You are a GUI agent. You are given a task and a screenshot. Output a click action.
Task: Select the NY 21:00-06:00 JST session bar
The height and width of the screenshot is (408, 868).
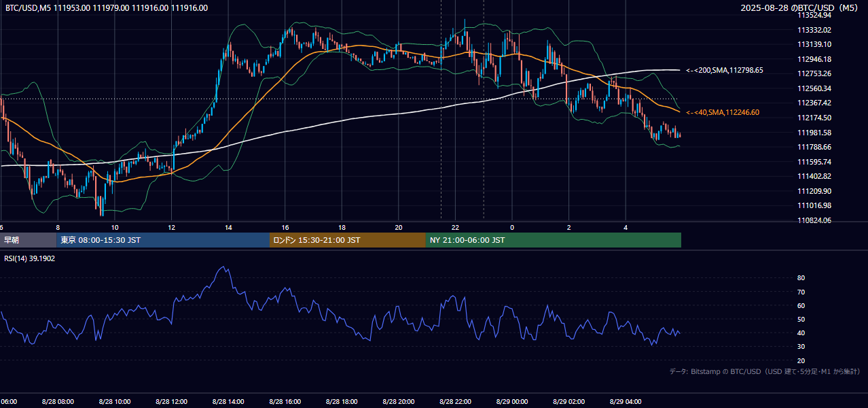click(x=554, y=240)
